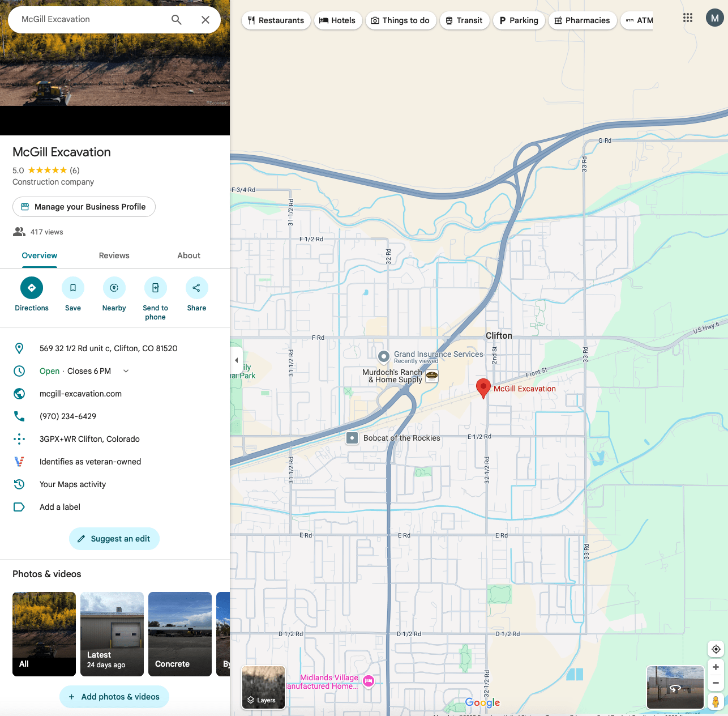Open the Concrete photos thumbnail
This screenshot has width=728, height=716.
tap(180, 634)
